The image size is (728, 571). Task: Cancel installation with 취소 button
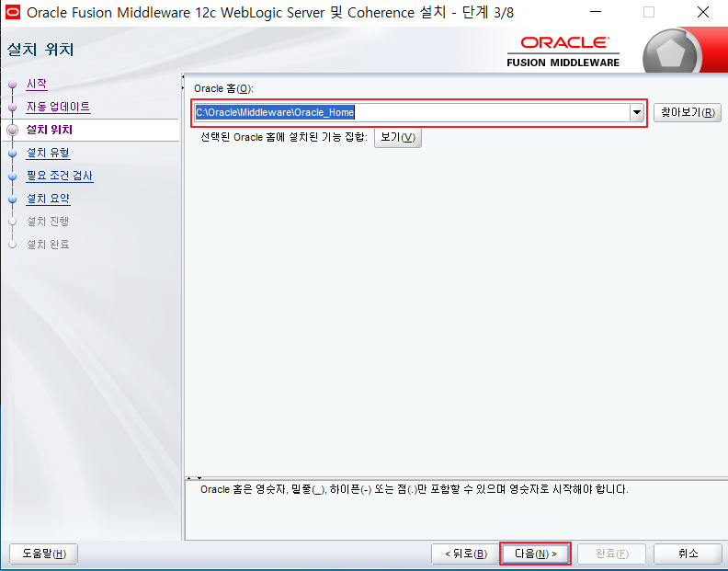(688, 554)
